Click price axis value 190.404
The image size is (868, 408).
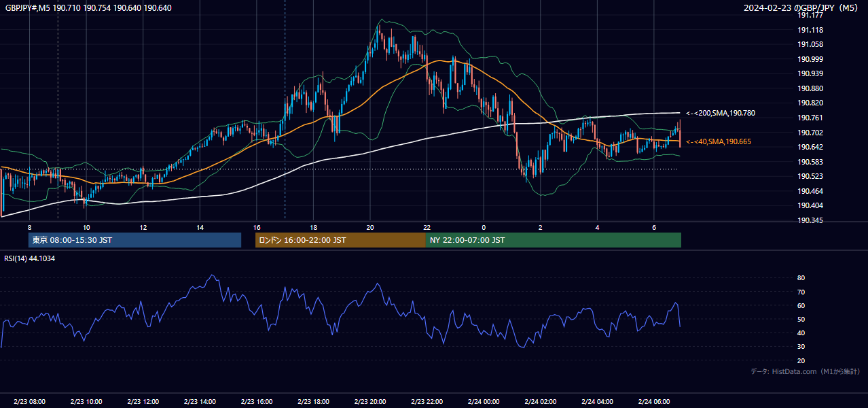810,205
